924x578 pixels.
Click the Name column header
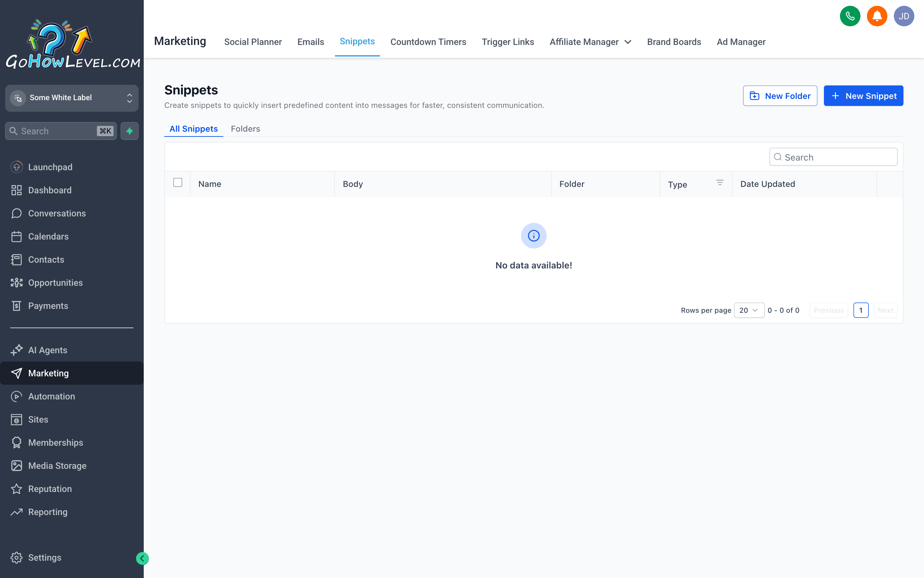point(263,184)
